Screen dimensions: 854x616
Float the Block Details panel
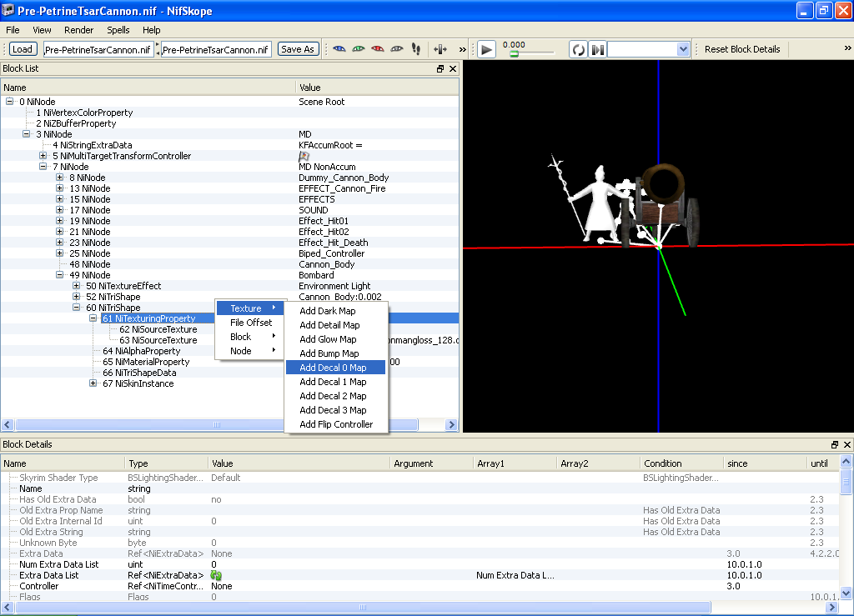(835, 444)
